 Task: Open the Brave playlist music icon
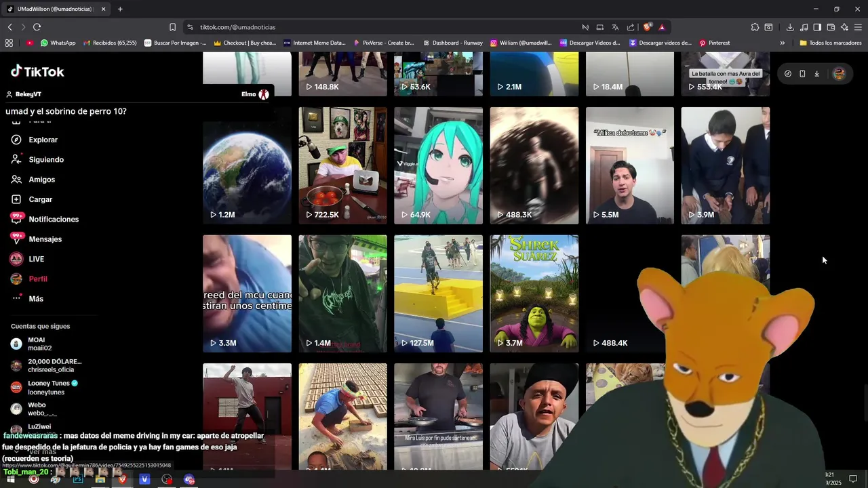(804, 27)
